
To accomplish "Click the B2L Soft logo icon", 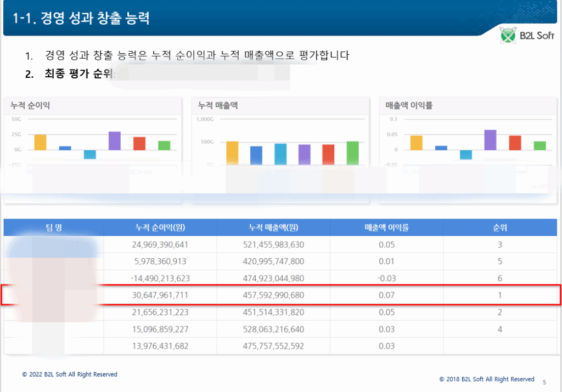I will (509, 37).
